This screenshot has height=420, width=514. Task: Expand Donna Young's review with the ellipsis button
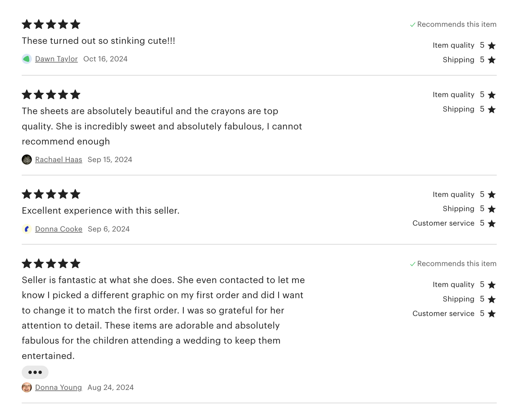(35, 372)
